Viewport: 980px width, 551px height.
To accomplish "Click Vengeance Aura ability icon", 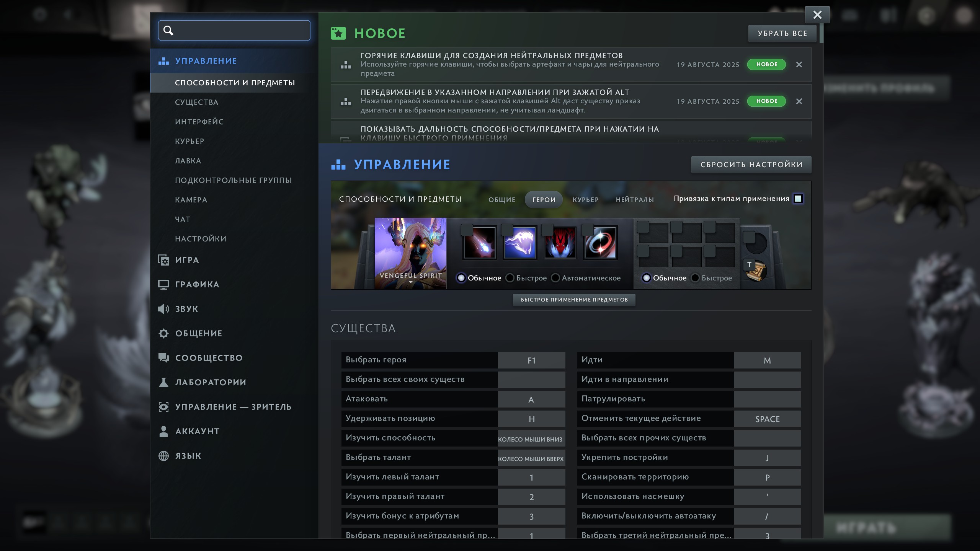I will tap(560, 243).
